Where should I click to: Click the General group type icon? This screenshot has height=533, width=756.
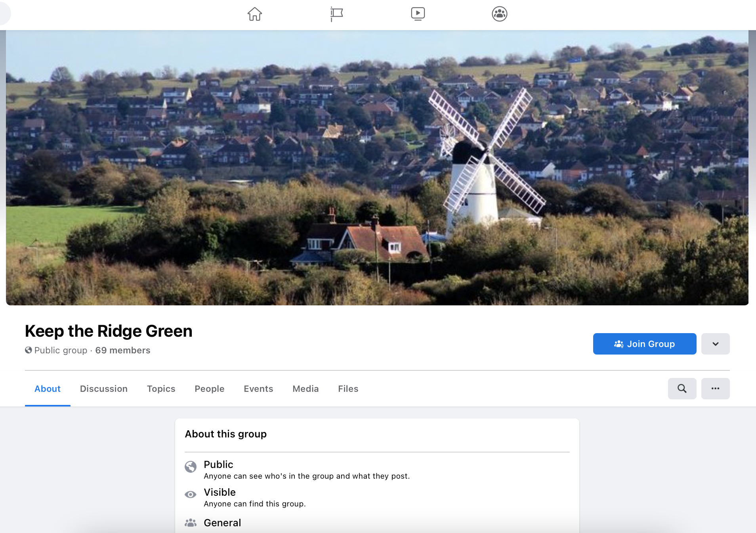point(191,523)
